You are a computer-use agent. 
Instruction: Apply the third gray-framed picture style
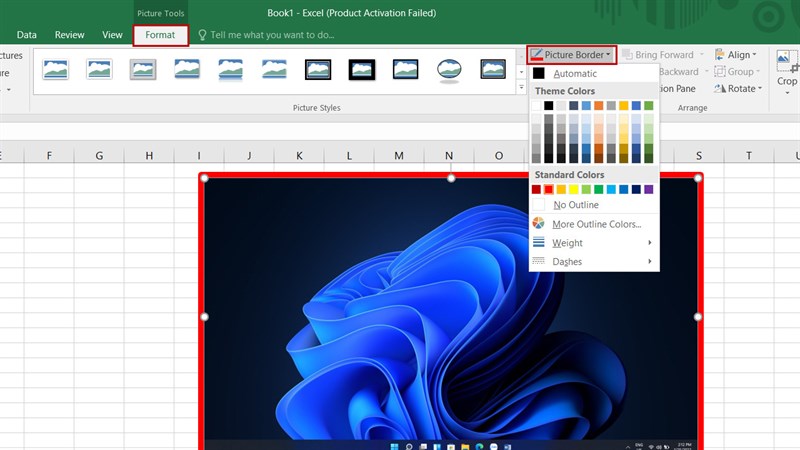[143, 69]
